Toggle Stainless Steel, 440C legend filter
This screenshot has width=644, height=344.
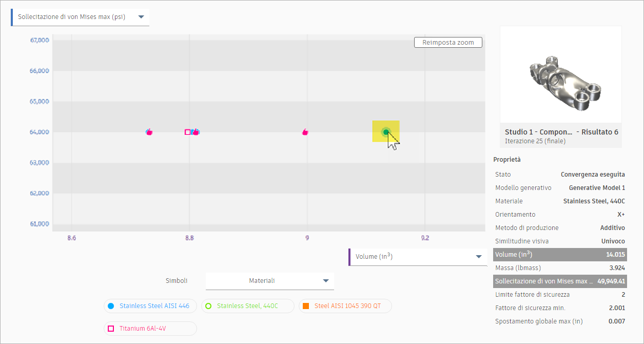click(247, 306)
